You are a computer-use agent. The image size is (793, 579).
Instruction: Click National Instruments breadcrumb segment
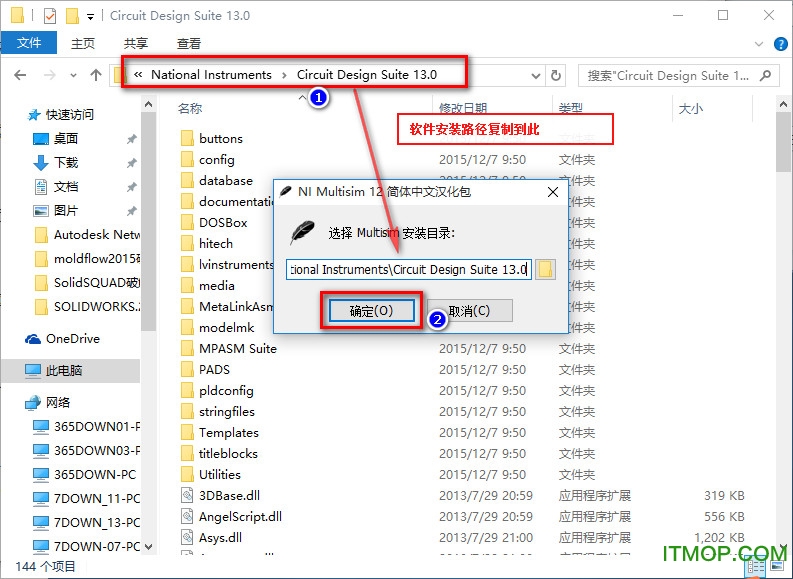(x=211, y=75)
